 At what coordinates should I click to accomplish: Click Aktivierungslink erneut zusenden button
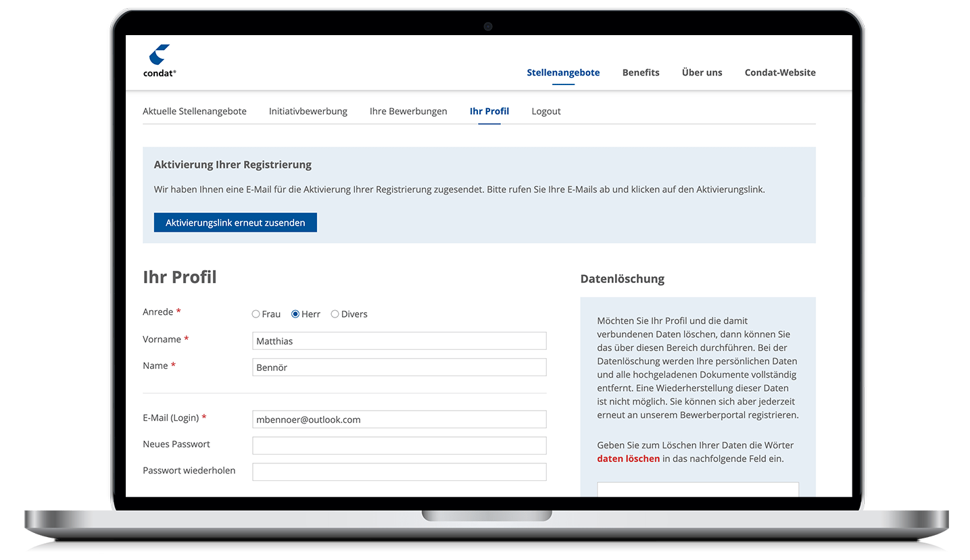point(235,222)
